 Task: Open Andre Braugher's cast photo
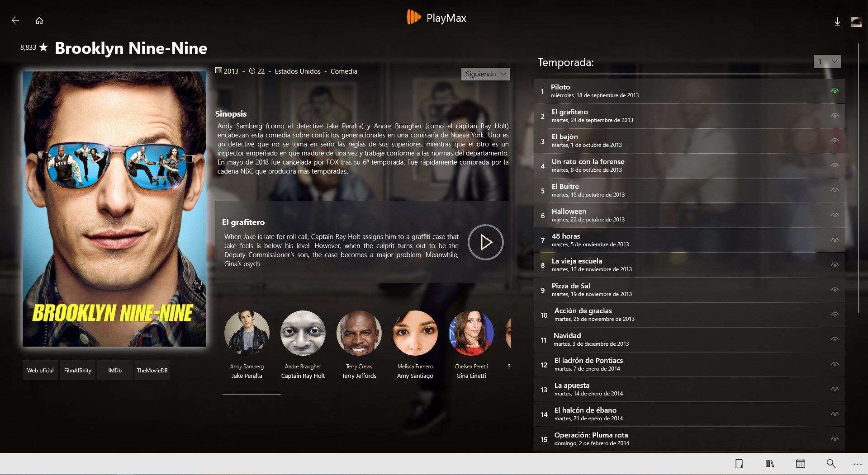coord(303,333)
